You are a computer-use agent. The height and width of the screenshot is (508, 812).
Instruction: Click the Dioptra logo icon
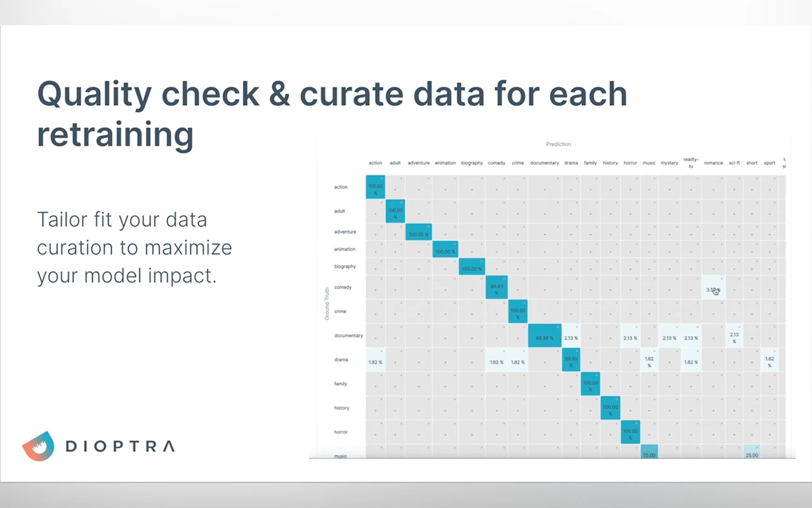(x=39, y=446)
